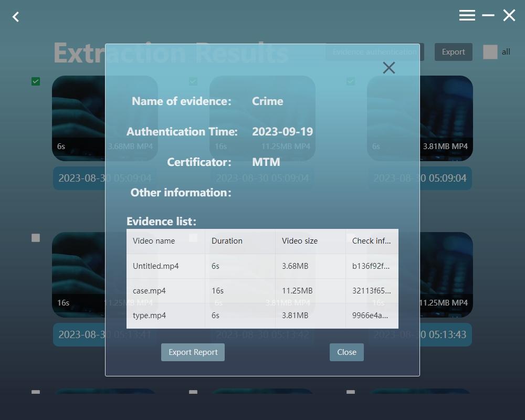Click the b136f92f... check info cell
The width and height of the screenshot is (525, 420).
(371, 266)
